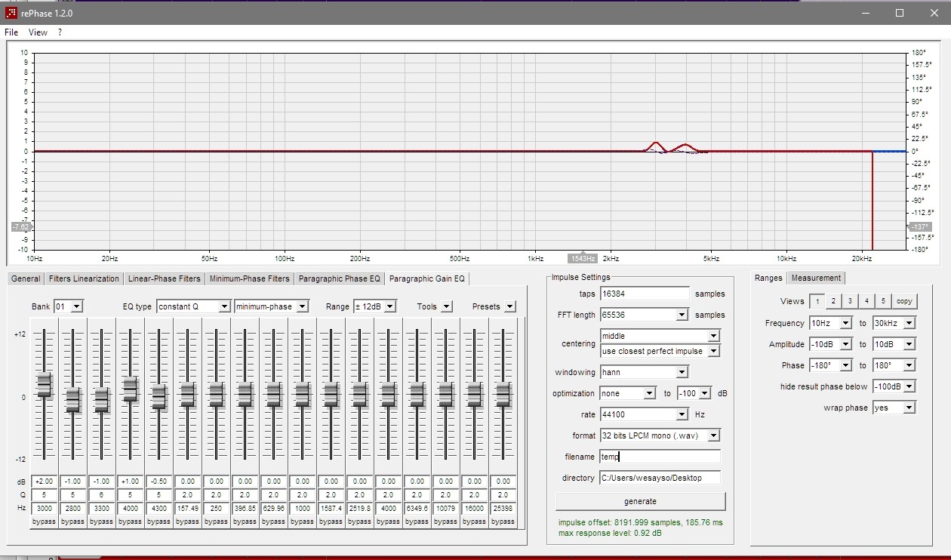The width and height of the screenshot is (951, 560).
Task: Open the File menu
Action: (x=11, y=32)
